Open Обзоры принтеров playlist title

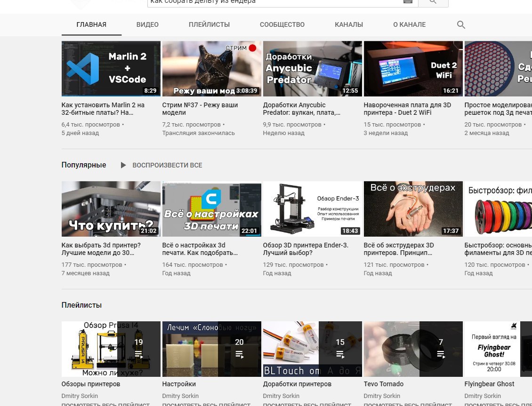90,384
